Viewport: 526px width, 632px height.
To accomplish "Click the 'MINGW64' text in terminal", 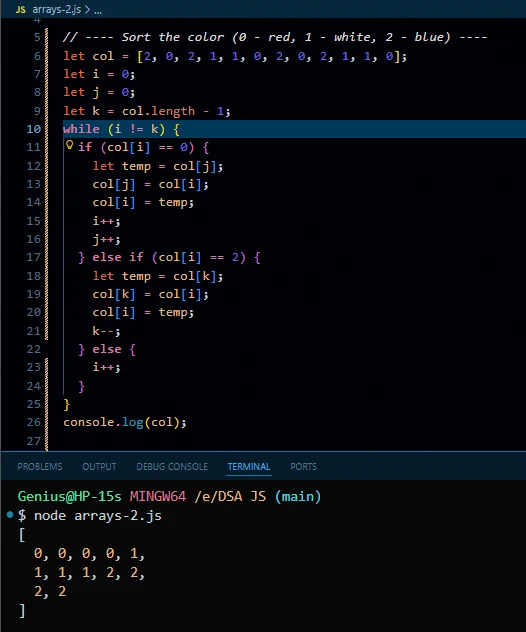I will pos(158,496).
